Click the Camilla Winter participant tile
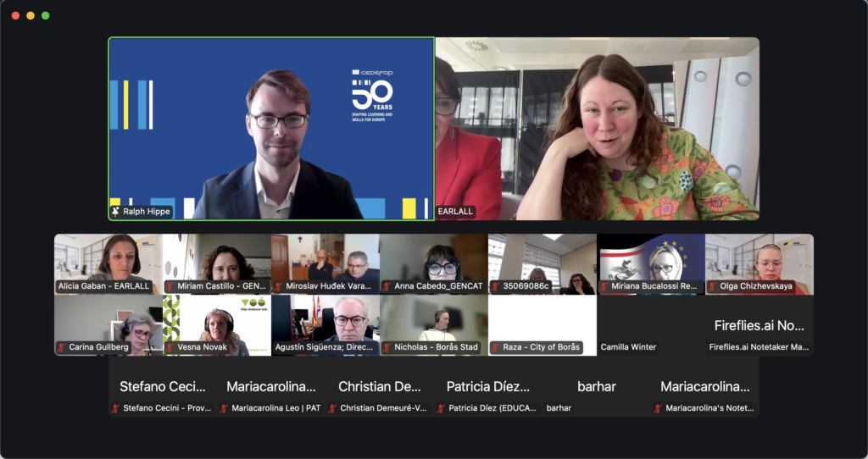The height and width of the screenshot is (459, 868). (651, 325)
